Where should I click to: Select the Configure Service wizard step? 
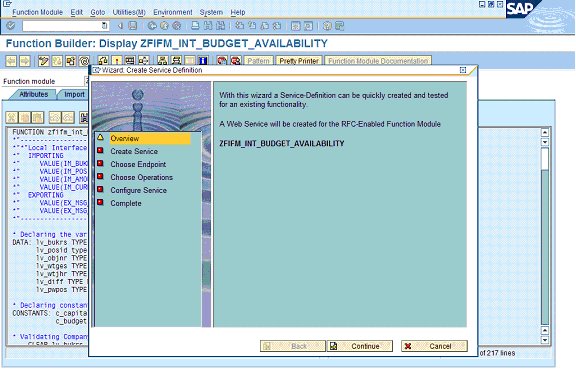click(x=138, y=190)
